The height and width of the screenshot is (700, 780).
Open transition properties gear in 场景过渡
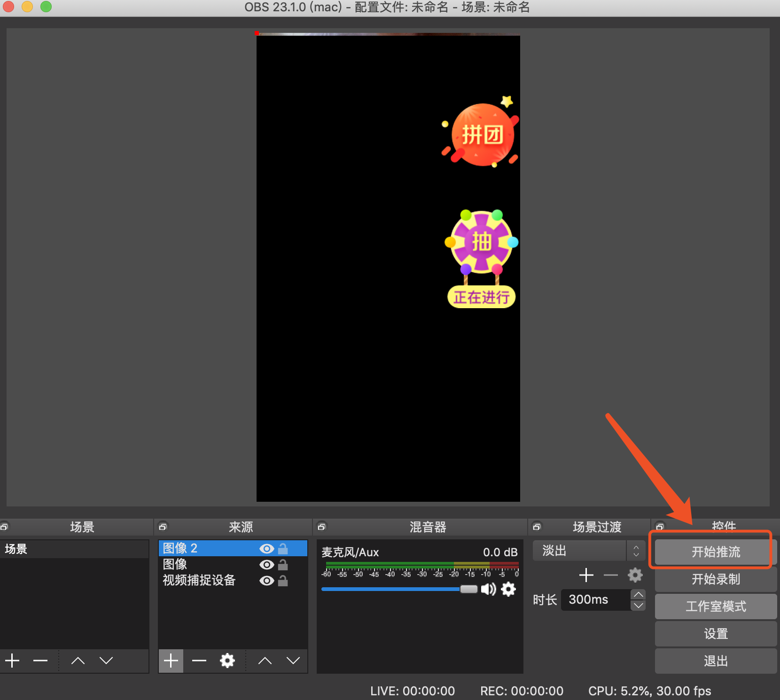click(x=635, y=575)
